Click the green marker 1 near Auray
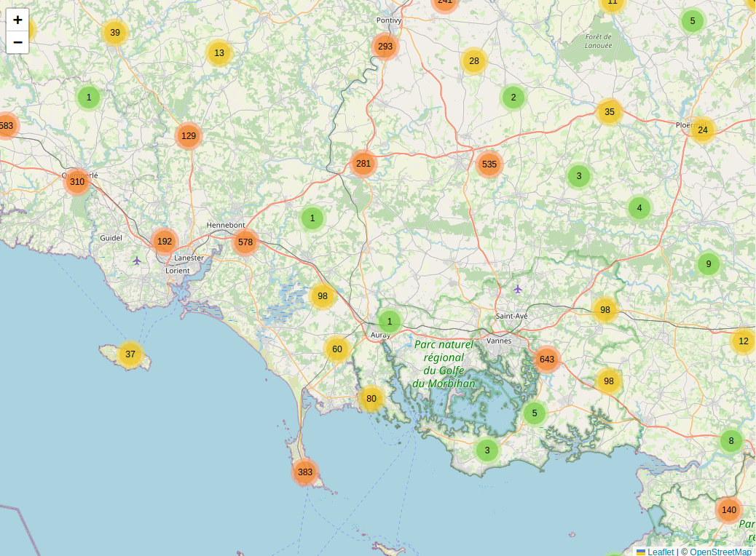 coord(390,322)
